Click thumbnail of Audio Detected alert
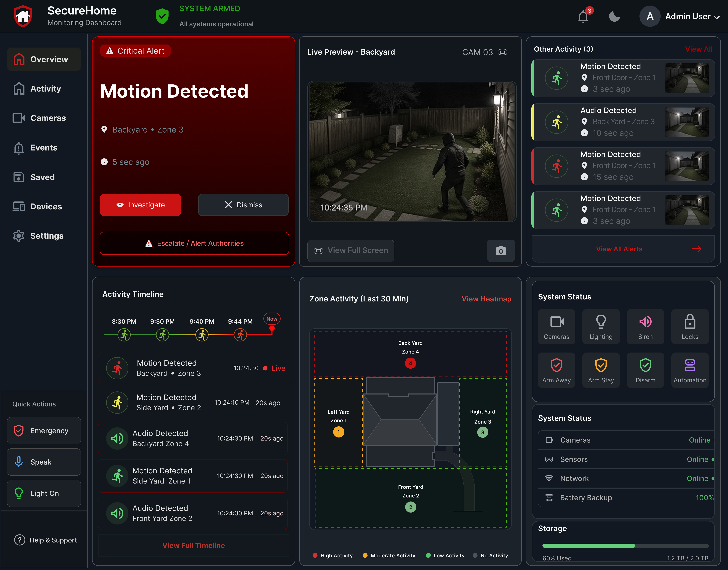The height and width of the screenshot is (570, 728). tap(687, 122)
